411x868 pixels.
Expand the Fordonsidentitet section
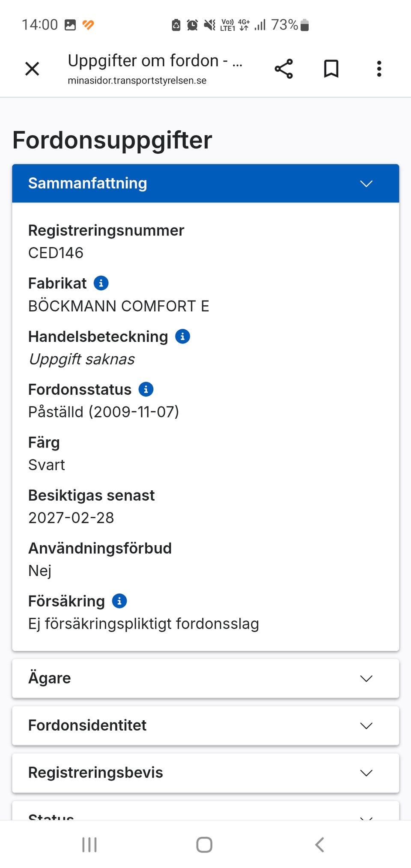205,725
